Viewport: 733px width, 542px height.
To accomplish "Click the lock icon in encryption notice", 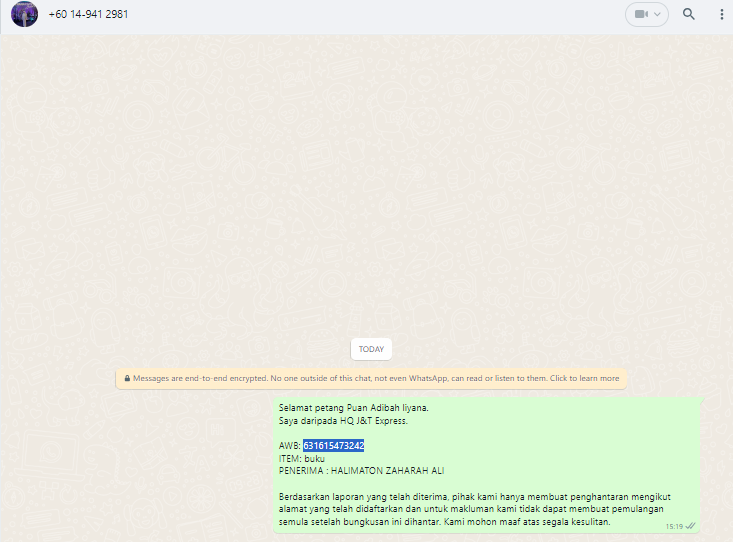I will (127, 378).
